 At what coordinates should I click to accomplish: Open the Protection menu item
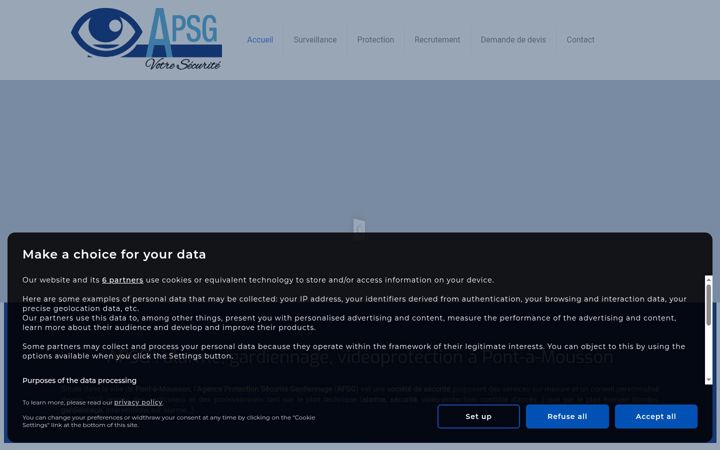[x=376, y=40]
